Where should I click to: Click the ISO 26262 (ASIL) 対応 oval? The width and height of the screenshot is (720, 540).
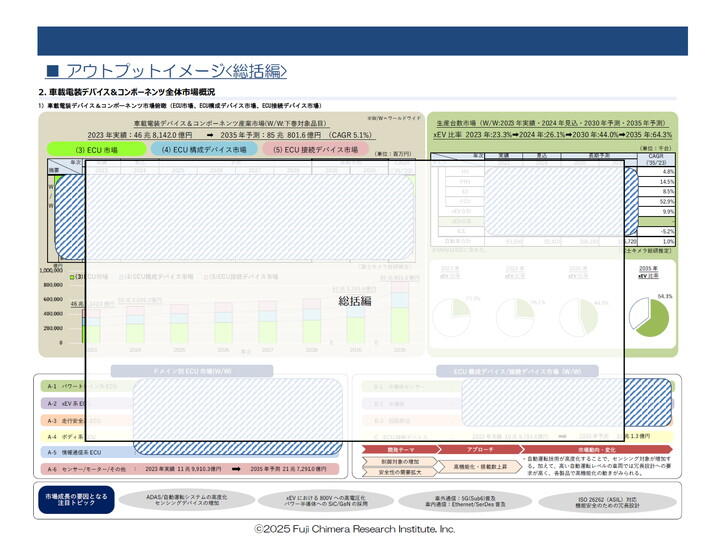(607, 502)
